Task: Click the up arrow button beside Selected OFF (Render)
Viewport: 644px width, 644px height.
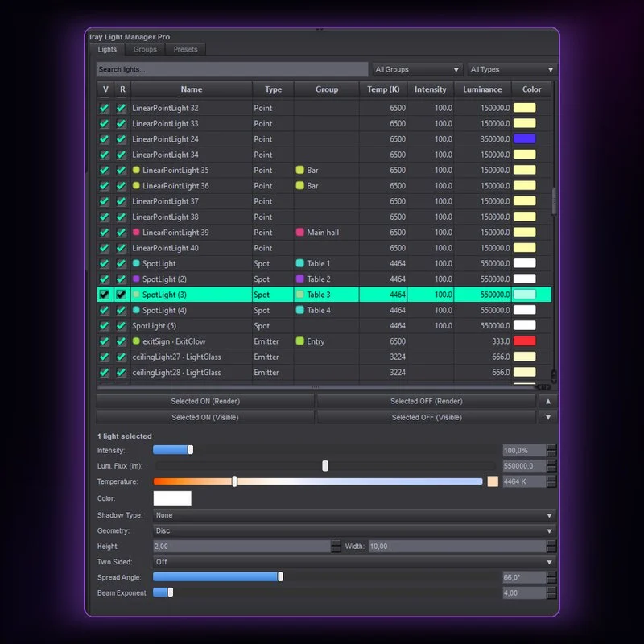Action: [x=548, y=401]
